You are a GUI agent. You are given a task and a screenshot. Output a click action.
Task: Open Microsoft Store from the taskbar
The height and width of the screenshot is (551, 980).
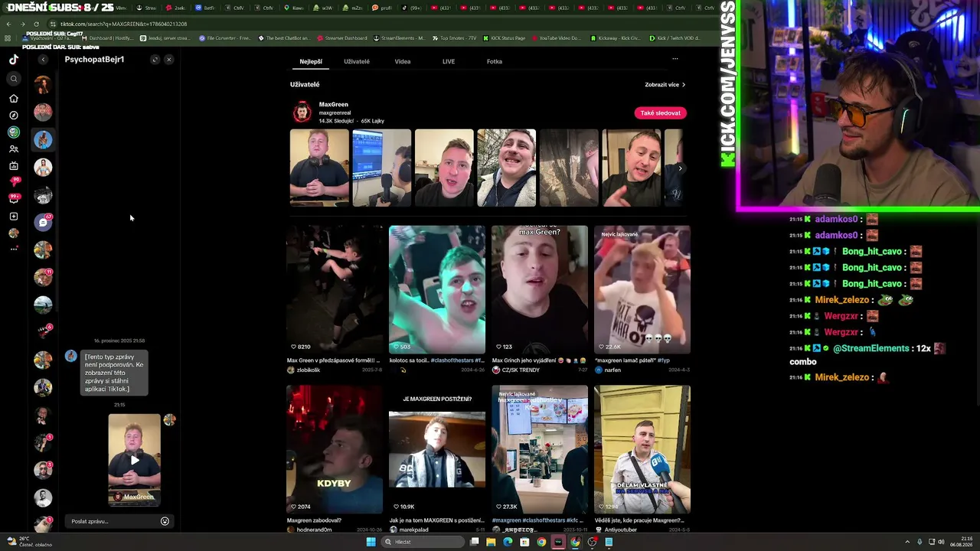coord(524,542)
